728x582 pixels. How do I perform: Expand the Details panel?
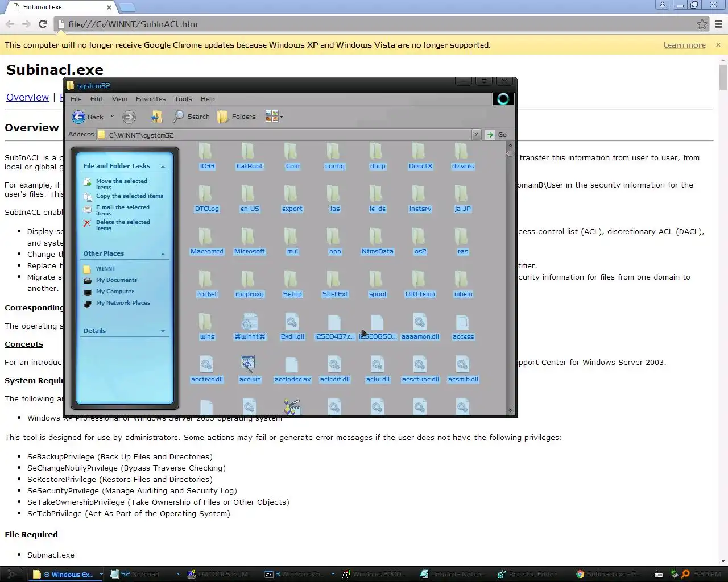tap(163, 331)
